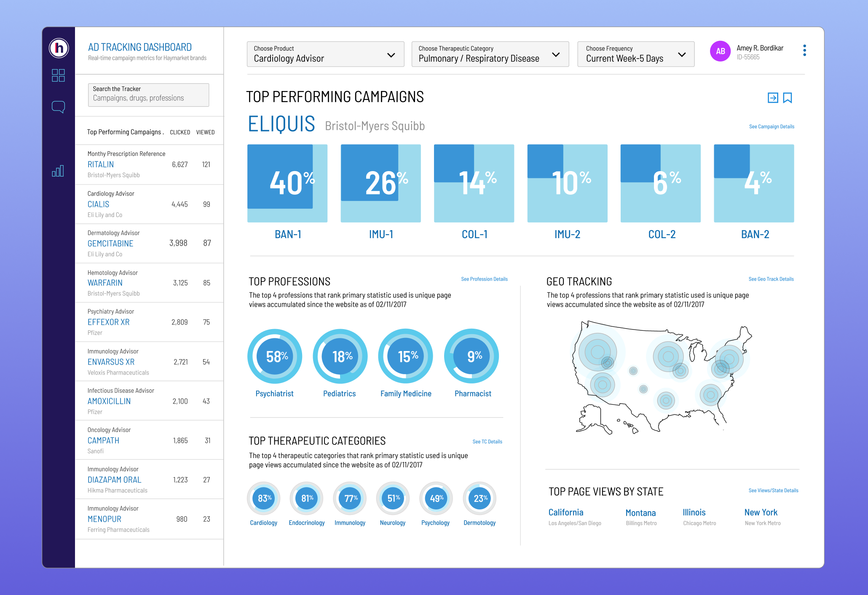Screen dimensions: 868x595
Task: Sort campaigns by VIEWED column
Action: (x=205, y=132)
